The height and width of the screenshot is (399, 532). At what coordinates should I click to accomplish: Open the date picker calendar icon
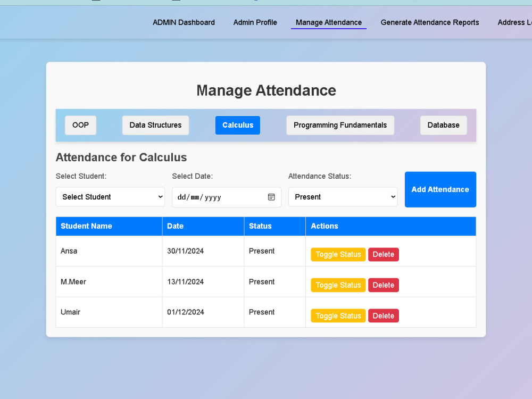tap(271, 197)
